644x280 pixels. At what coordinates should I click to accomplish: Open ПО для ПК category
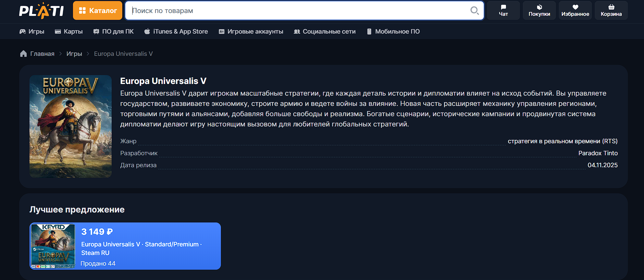(x=113, y=32)
